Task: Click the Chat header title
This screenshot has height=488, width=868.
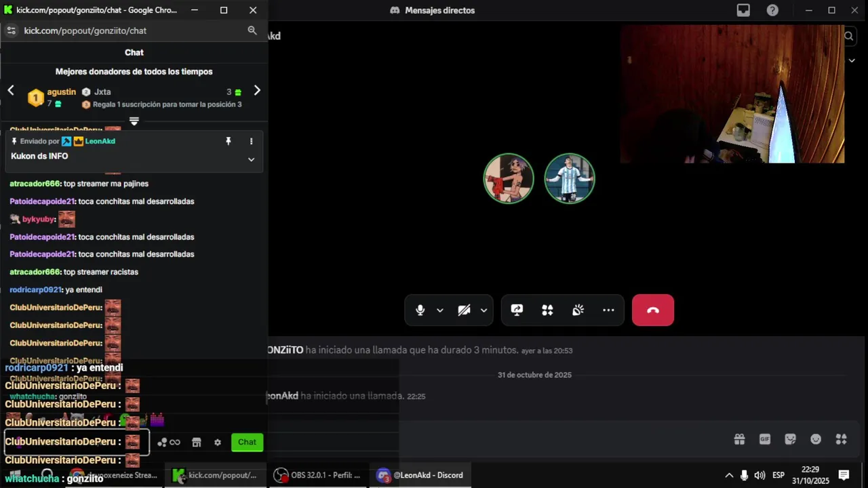Action: [134, 52]
